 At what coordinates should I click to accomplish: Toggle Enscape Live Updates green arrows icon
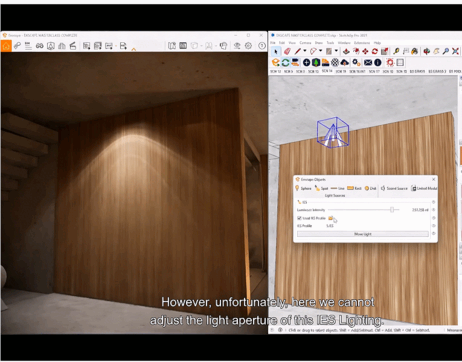pyautogui.click(x=285, y=62)
